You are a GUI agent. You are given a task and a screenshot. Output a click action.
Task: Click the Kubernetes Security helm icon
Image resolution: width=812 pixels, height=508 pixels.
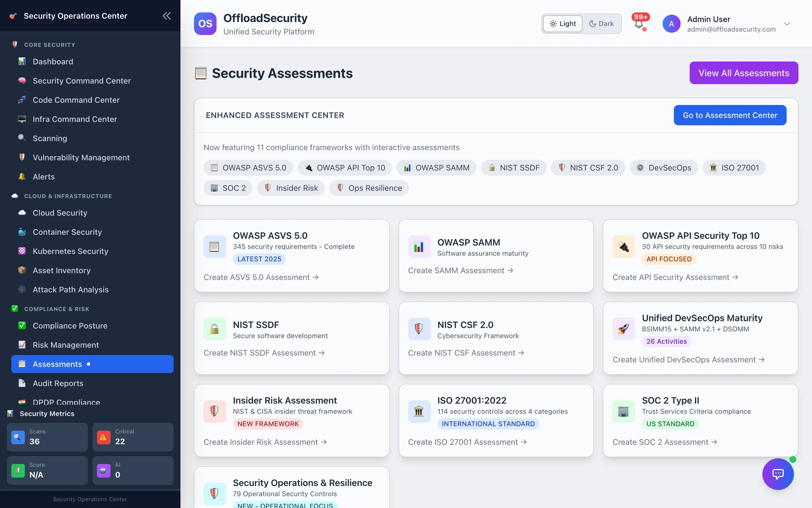click(x=22, y=251)
